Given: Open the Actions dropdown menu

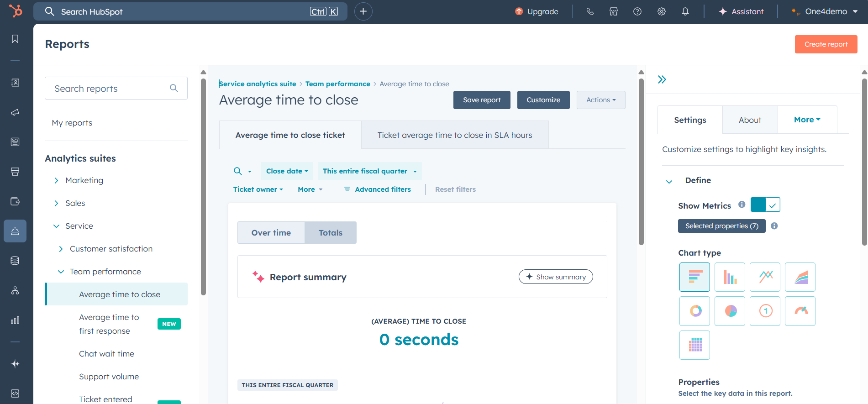Looking at the screenshot, I should point(600,100).
